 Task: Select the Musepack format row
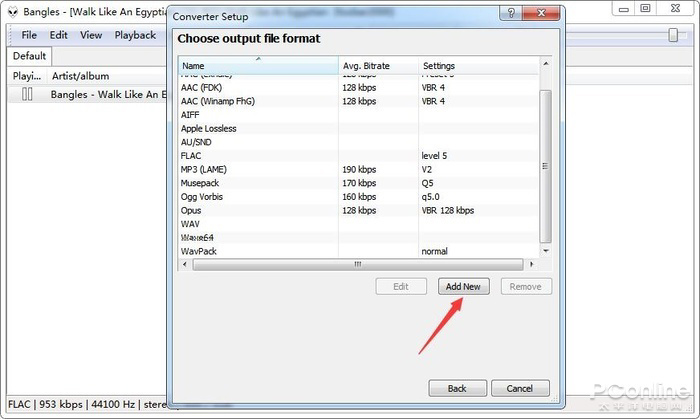(358, 183)
